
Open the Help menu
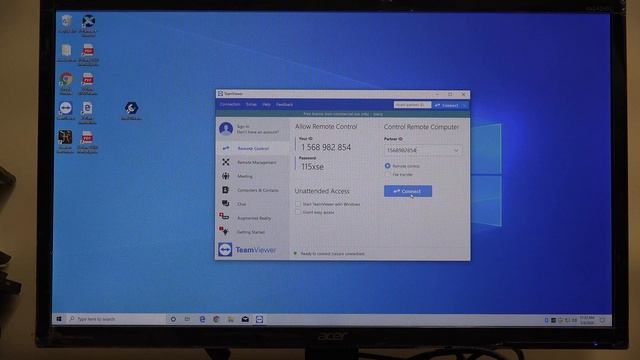pyautogui.click(x=266, y=104)
